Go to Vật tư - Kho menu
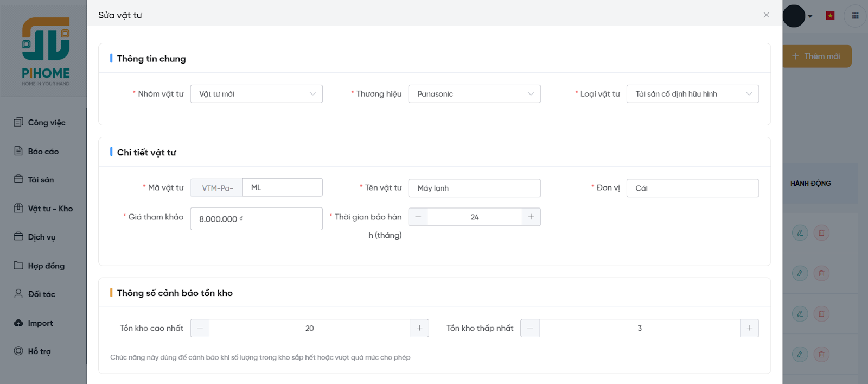This screenshot has width=868, height=384. click(x=50, y=209)
